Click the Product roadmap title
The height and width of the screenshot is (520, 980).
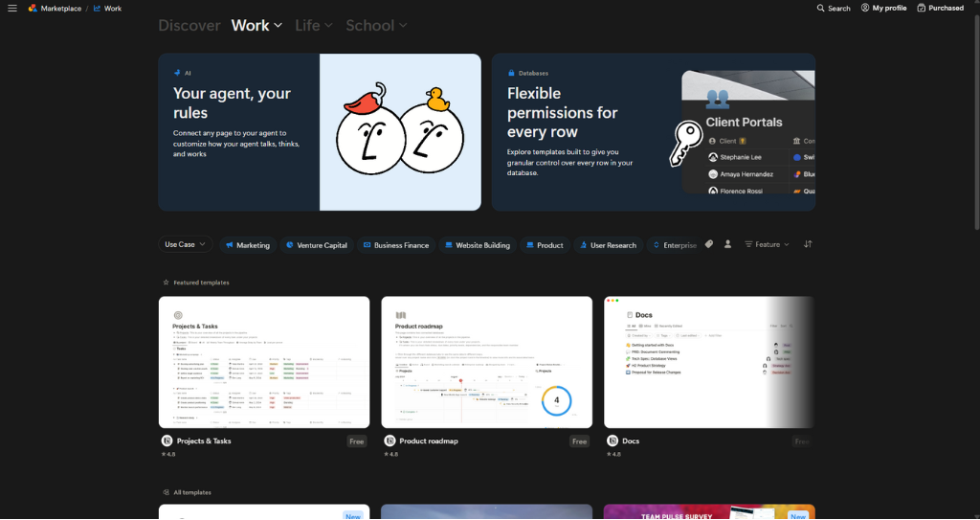click(x=429, y=441)
